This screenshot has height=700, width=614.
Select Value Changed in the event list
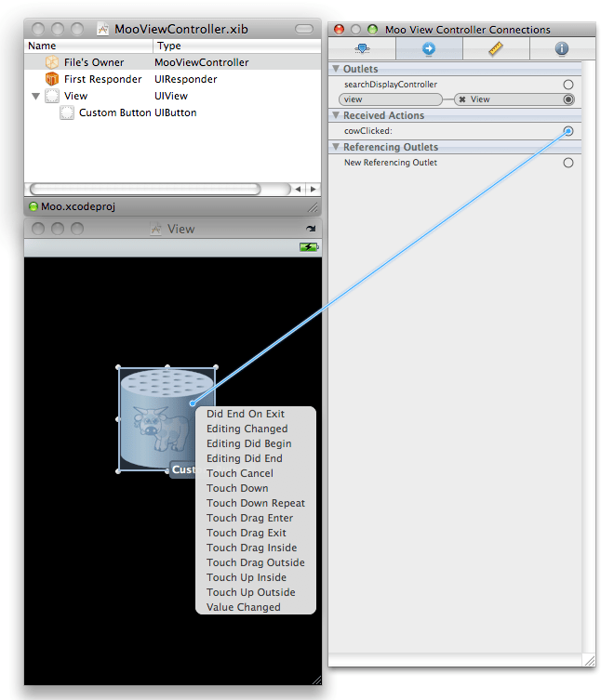click(x=243, y=607)
